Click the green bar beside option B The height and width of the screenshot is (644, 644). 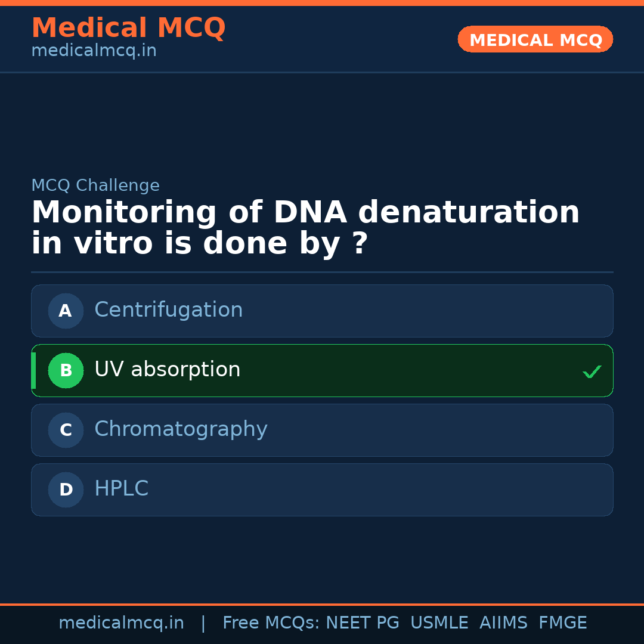coord(33,370)
